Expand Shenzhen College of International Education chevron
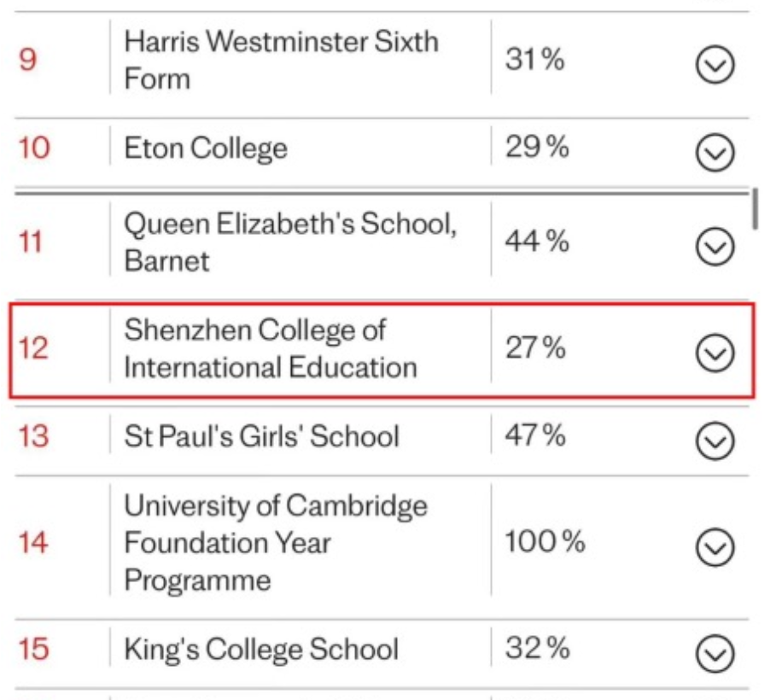782x700 pixels. 715,353
